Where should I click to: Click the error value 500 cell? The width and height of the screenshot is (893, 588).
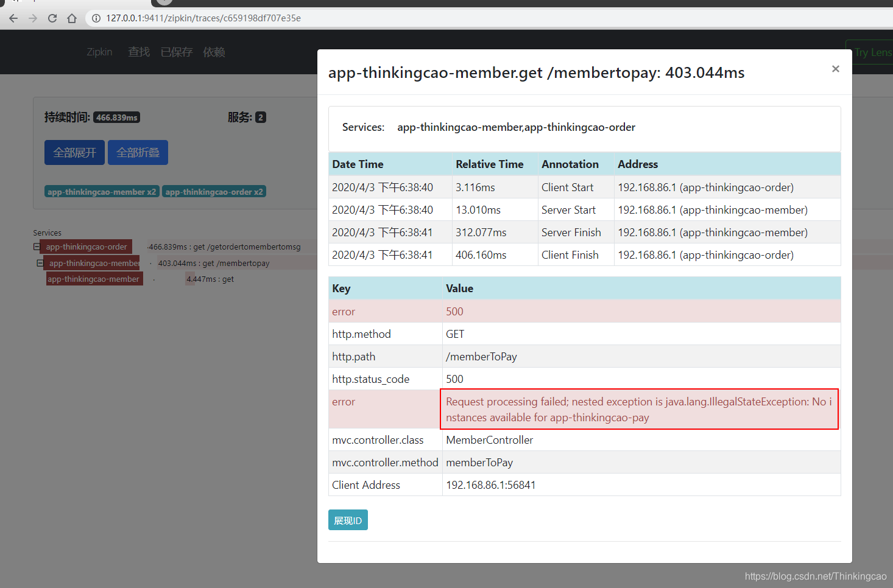click(x=641, y=312)
